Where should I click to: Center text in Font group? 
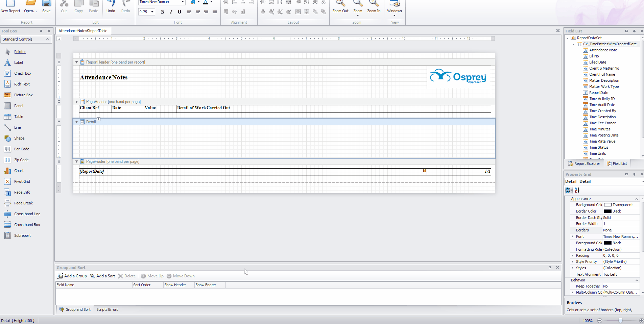coord(198,12)
